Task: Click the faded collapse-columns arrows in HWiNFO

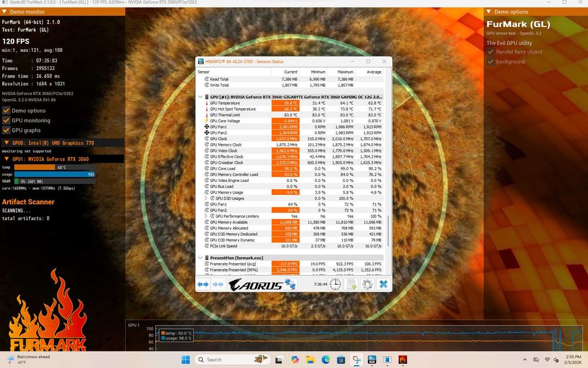Action: coord(218,284)
